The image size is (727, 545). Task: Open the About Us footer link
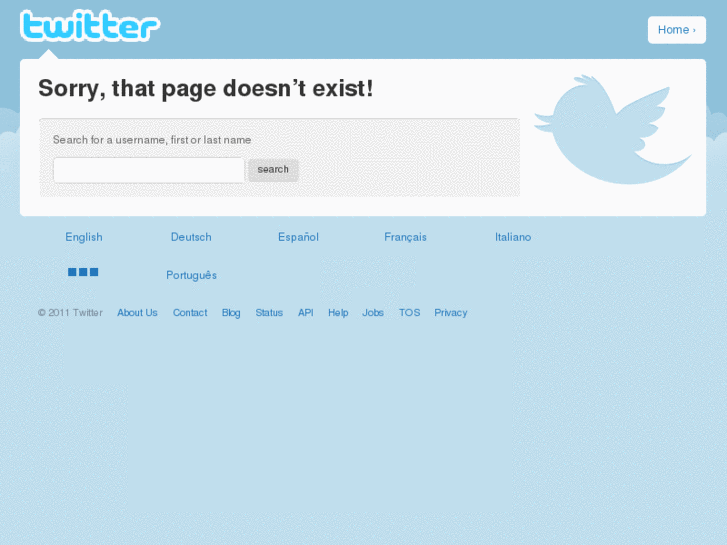(x=137, y=313)
